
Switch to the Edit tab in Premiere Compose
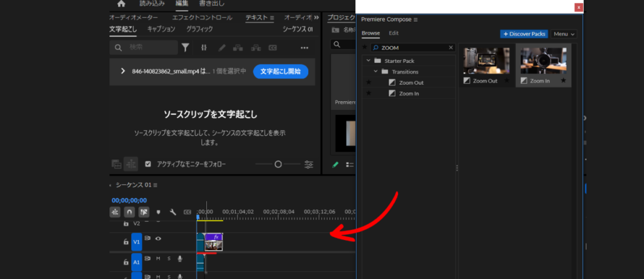pyautogui.click(x=394, y=33)
